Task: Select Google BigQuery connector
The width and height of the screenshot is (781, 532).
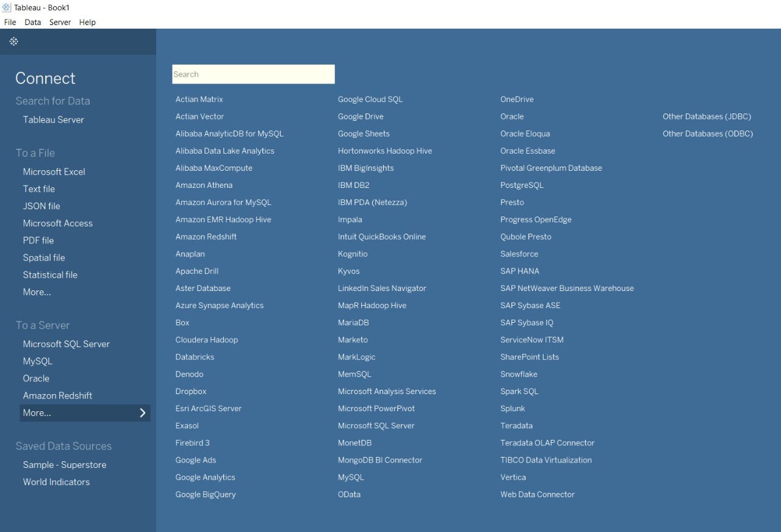Action: 206,495
